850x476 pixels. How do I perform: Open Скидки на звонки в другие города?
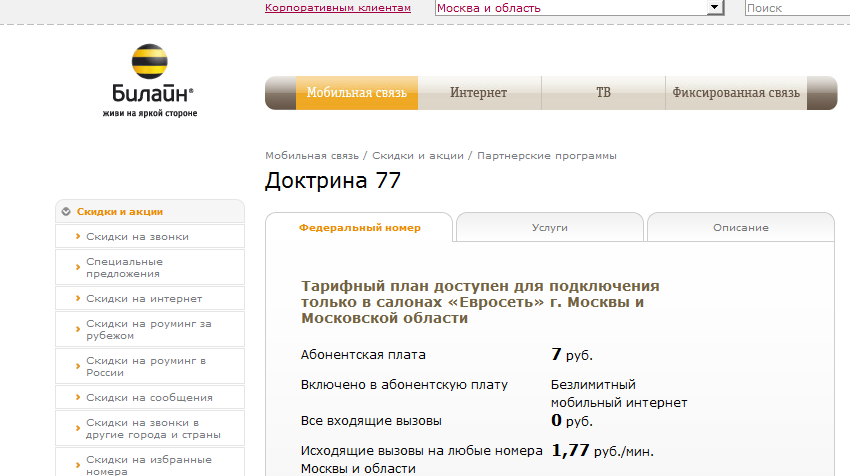[x=150, y=428]
